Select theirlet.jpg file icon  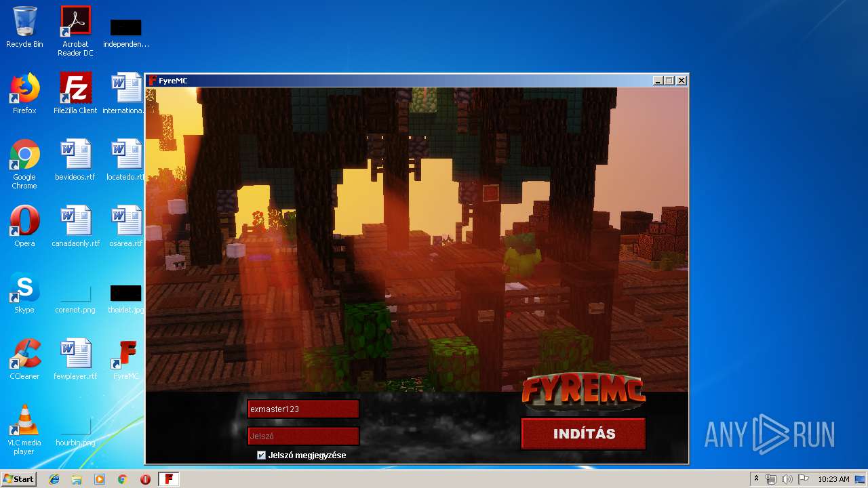click(126, 300)
